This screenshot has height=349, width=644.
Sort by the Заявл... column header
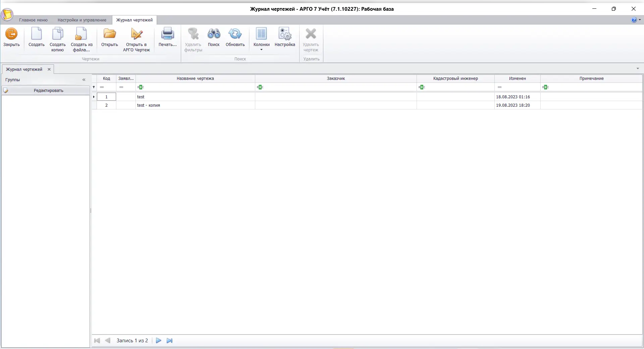(126, 79)
